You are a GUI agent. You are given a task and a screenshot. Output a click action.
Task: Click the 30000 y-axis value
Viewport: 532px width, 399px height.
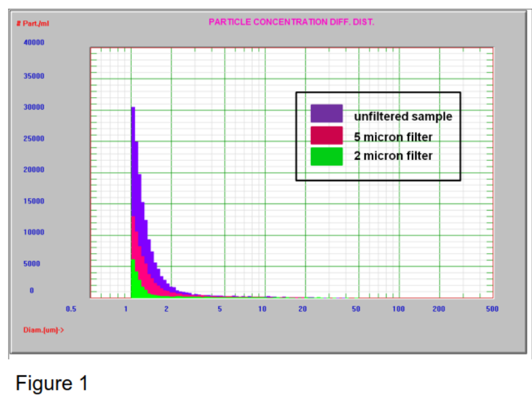[x=34, y=107]
